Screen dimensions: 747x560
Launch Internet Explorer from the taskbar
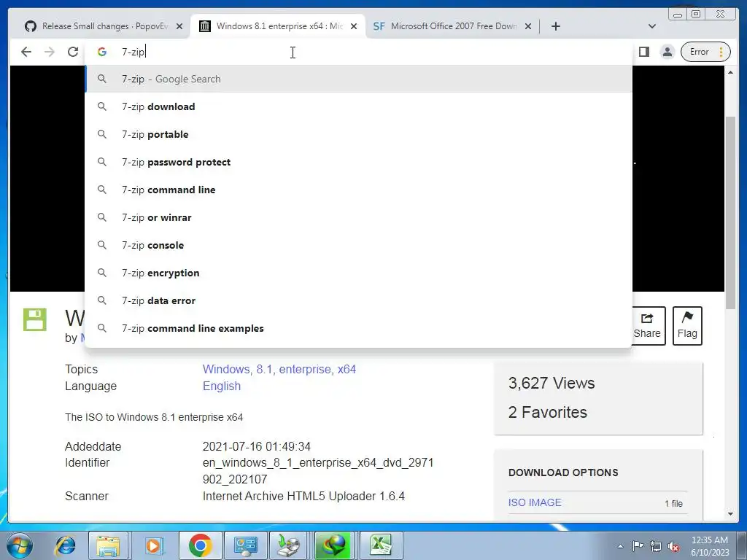pos(65,545)
